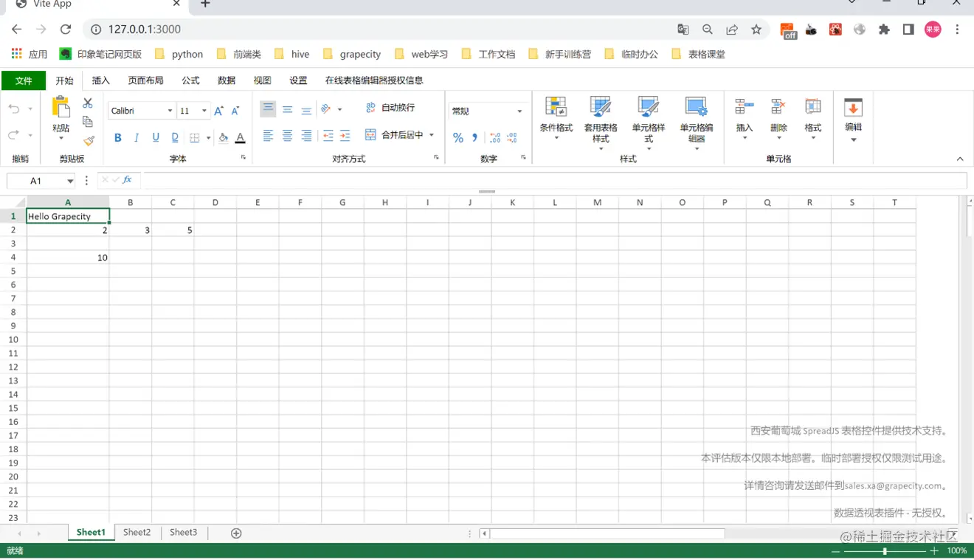The width and height of the screenshot is (974, 560).
Task: Open the Cell Editor (单元格编辑器) icon
Action: [697, 107]
